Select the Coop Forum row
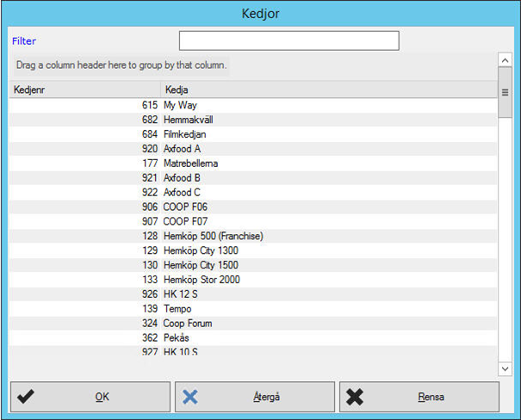 (x=253, y=323)
